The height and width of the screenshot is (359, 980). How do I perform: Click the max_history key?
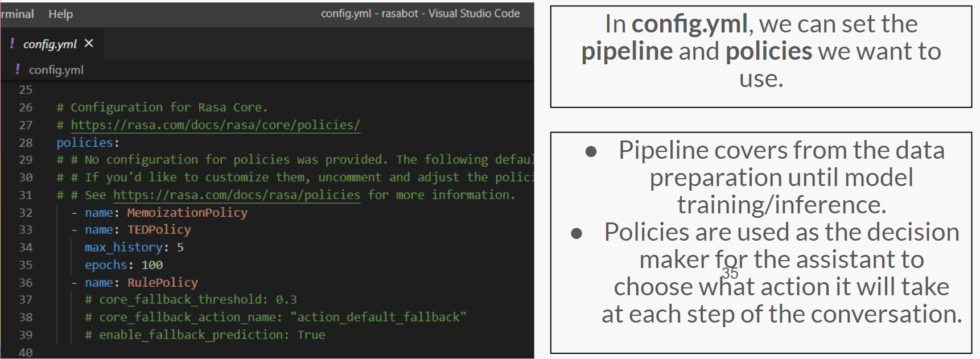123,247
